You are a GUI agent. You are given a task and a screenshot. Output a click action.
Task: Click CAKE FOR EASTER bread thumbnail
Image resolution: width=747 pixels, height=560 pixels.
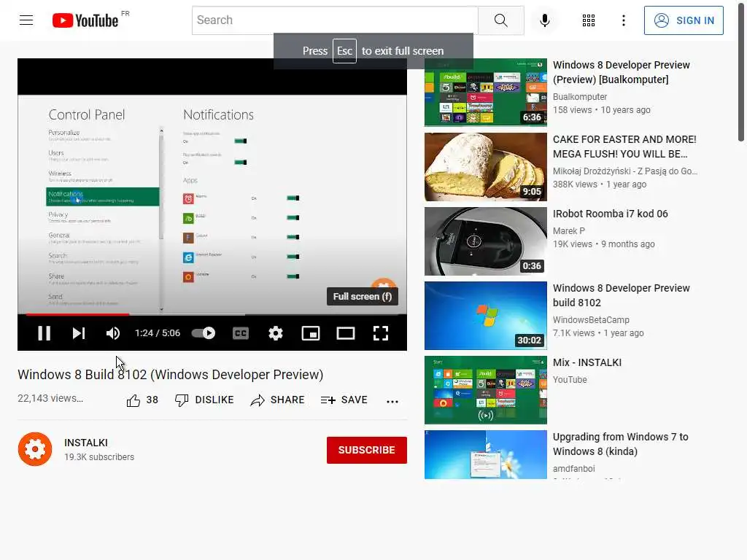(x=485, y=167)
